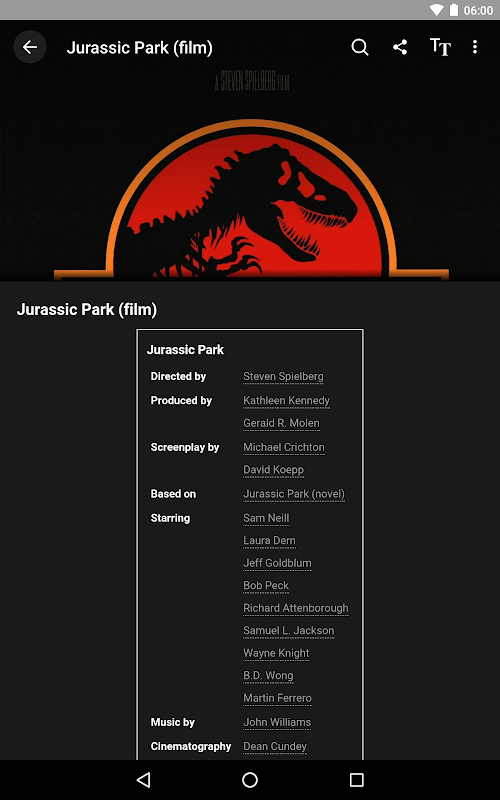Open the Laura Dern link
Image resolution: width=500 pixels, height=800 pixels.
click(x=269, y=541)
